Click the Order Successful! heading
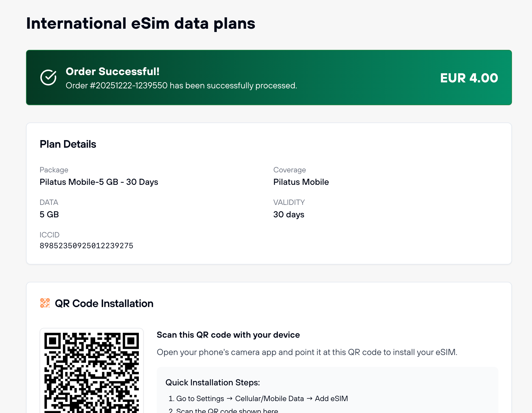 click(113, 71)
